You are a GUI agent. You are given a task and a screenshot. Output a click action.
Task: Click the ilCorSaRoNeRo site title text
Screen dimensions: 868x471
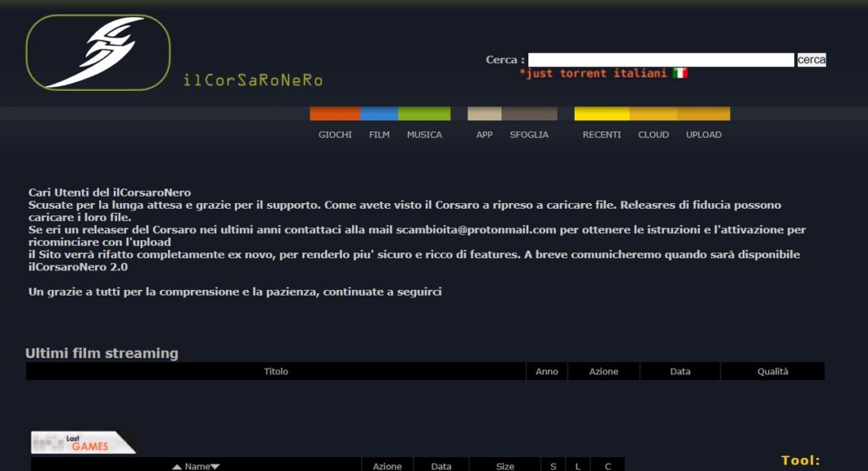click(253, 80)
